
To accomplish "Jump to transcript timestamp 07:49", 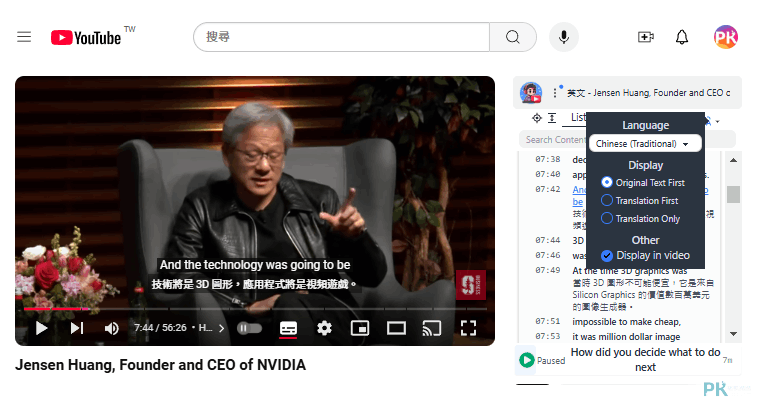I will click(x=548, y=270).
